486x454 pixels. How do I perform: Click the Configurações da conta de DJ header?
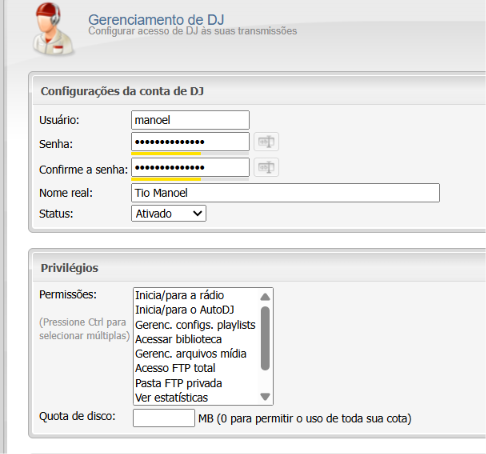point(122,91)
